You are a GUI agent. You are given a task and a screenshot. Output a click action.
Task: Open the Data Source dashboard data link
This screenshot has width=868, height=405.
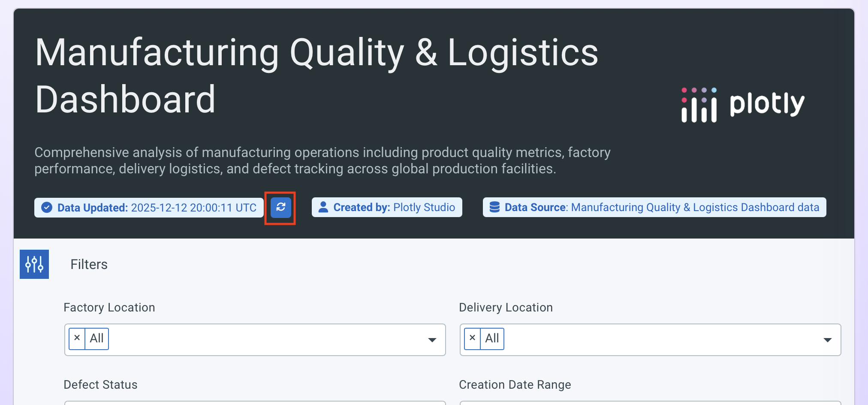(x=695, y=207)
